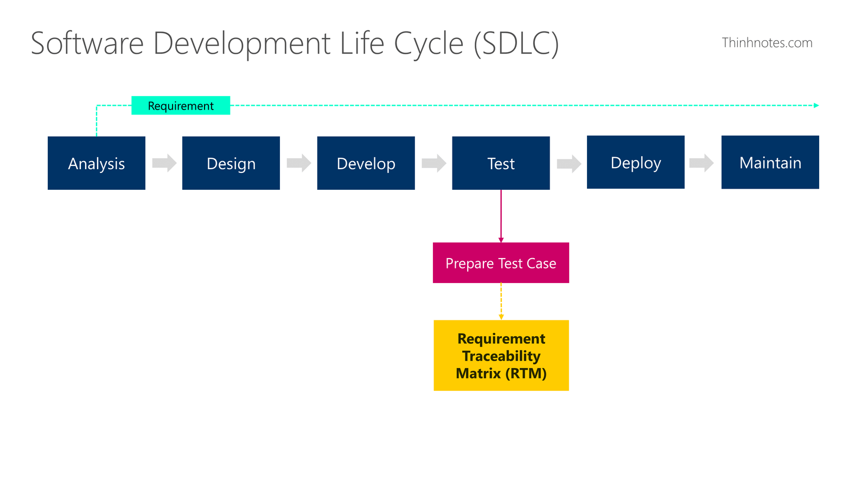Select the Maintain phase box
Screen dimensions: 868x488
(770, 162)
